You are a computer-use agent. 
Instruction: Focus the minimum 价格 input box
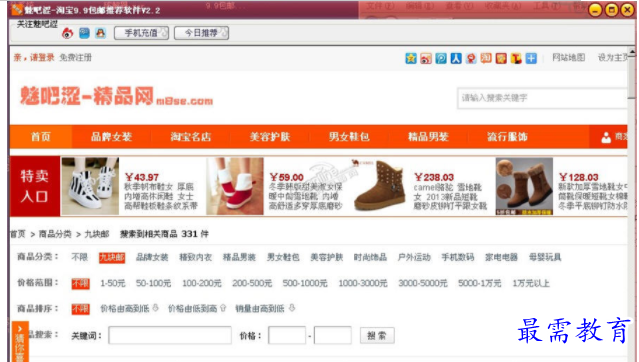(x=287, y=336)
